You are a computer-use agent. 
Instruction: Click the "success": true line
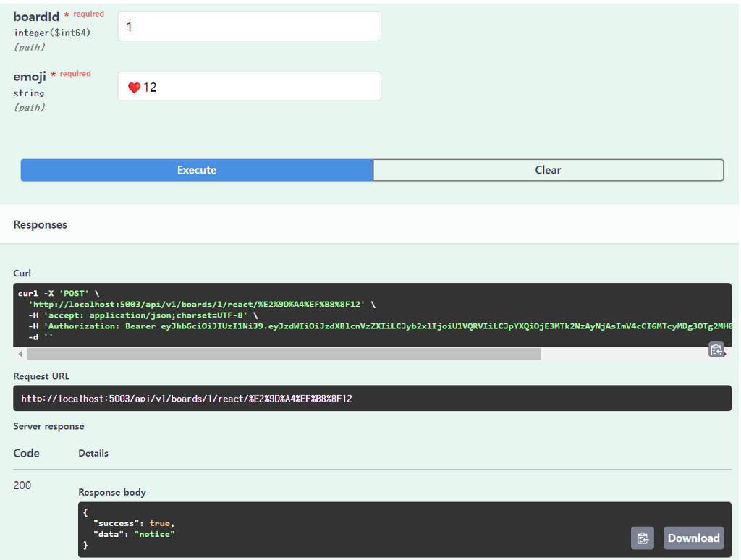134,523
